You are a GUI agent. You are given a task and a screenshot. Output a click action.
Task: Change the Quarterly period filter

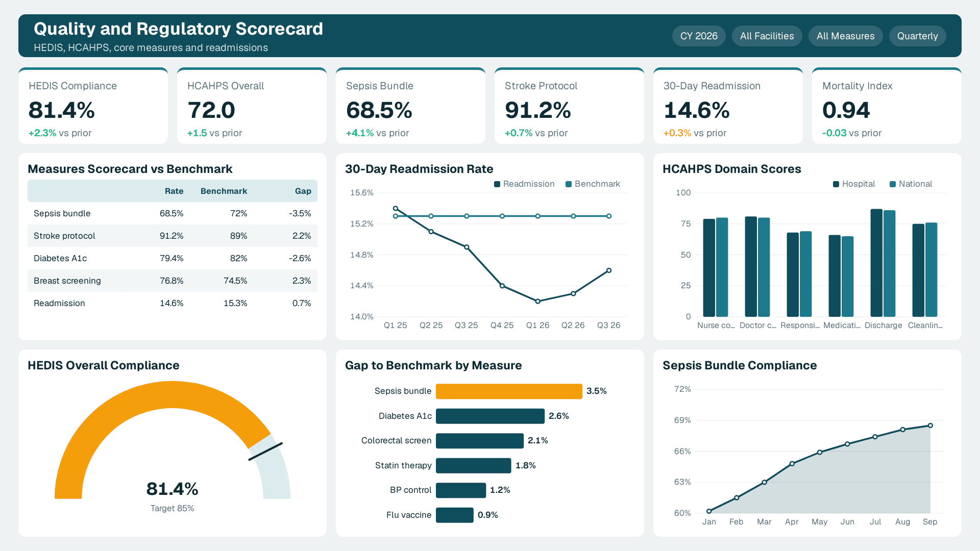pyautogui.click(x=917, y=36)
